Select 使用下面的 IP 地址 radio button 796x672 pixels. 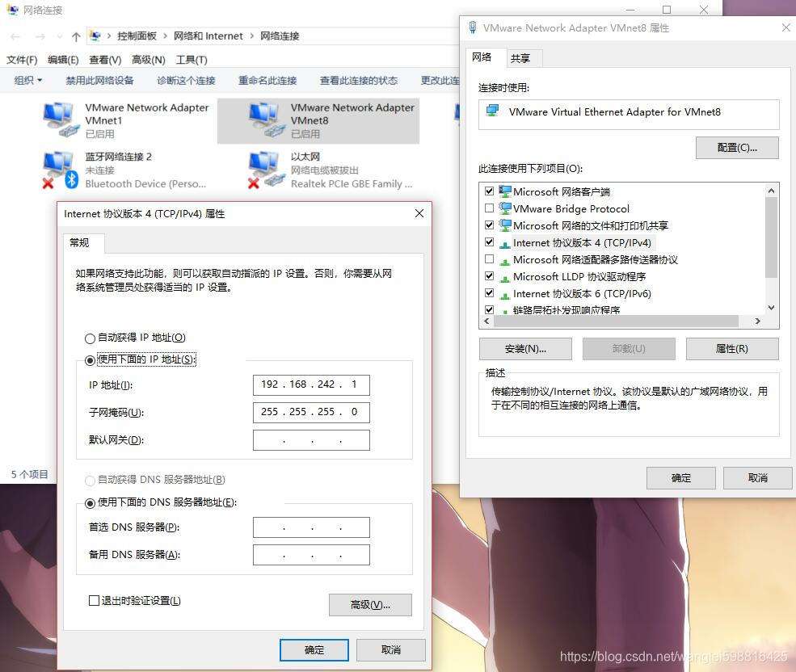[x=90, y=360]
